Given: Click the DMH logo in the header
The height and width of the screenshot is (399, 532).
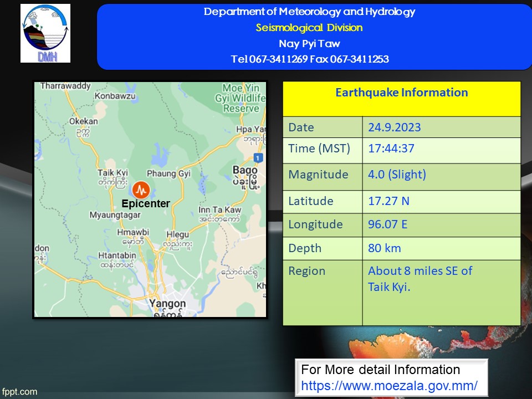Looking at the screenshot, I should click(x=45, y=33).
